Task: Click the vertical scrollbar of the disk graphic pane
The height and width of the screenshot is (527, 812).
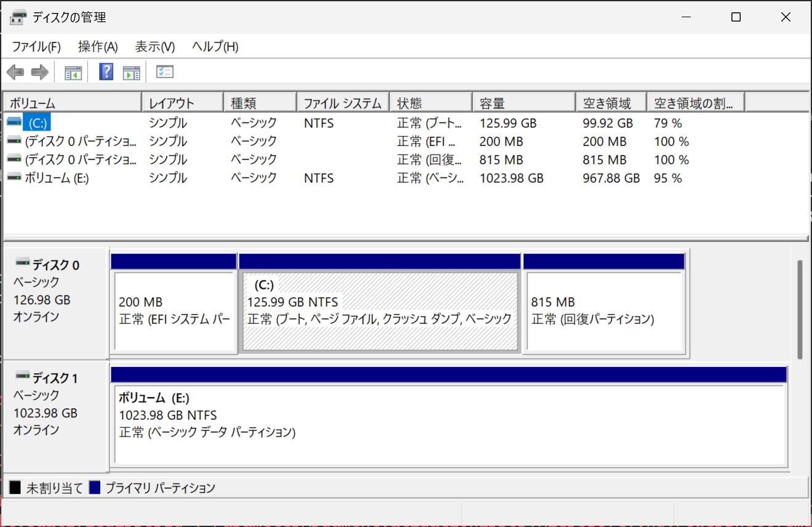Action: coord(800,309)
